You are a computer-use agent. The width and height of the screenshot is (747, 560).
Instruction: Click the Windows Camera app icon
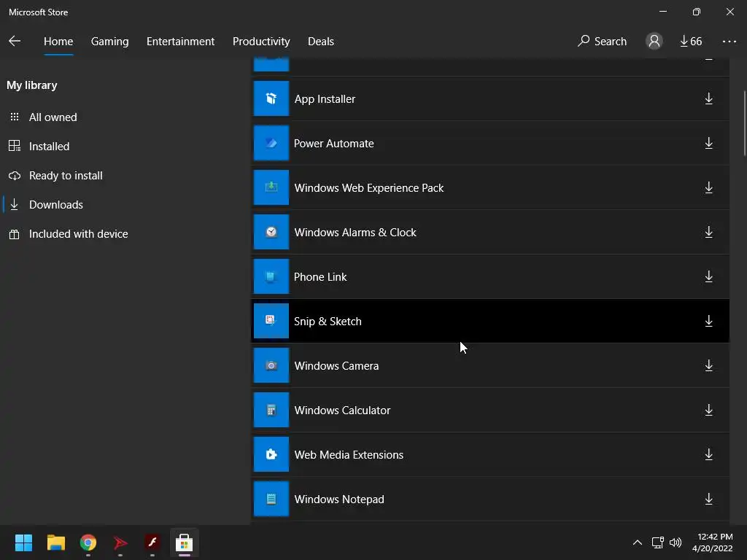271,365
